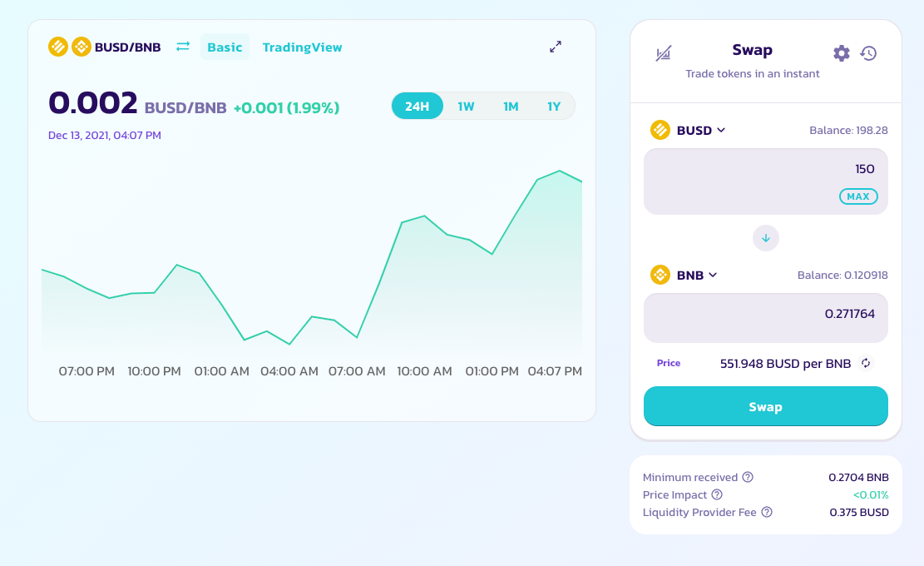Image resolution: width=924 pixels, height=566 pixels.
Task: Click the BUSD coin icon in swap panel
Action: pyautogui.click(x=660, y=130)
